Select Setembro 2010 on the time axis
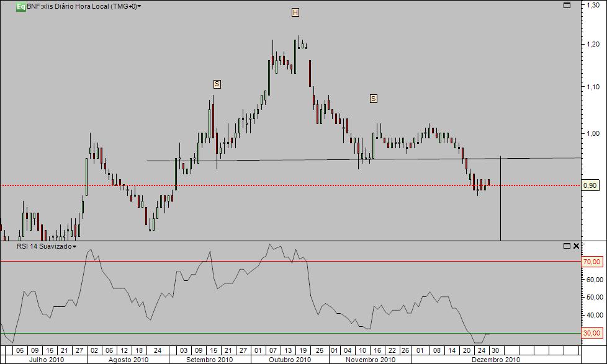 (209, 360)
